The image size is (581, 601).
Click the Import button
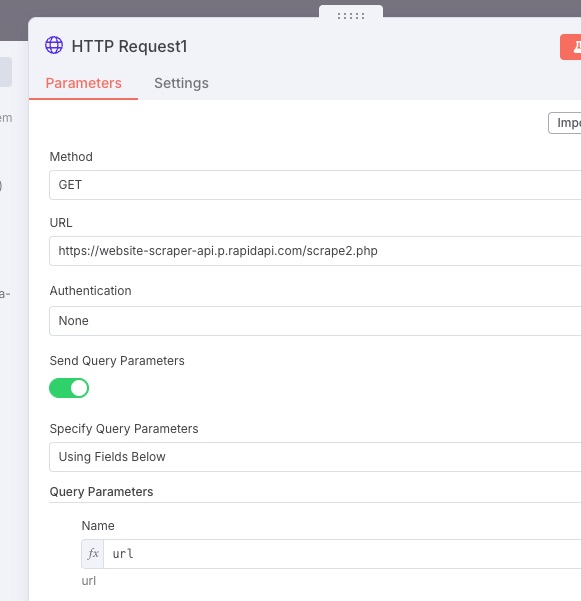(565, 123)
